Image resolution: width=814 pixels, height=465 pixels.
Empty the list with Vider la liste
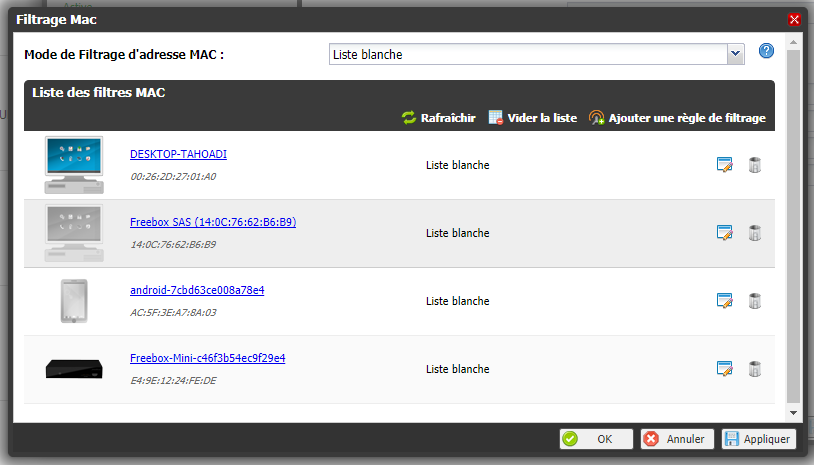[x=533, y=118]
